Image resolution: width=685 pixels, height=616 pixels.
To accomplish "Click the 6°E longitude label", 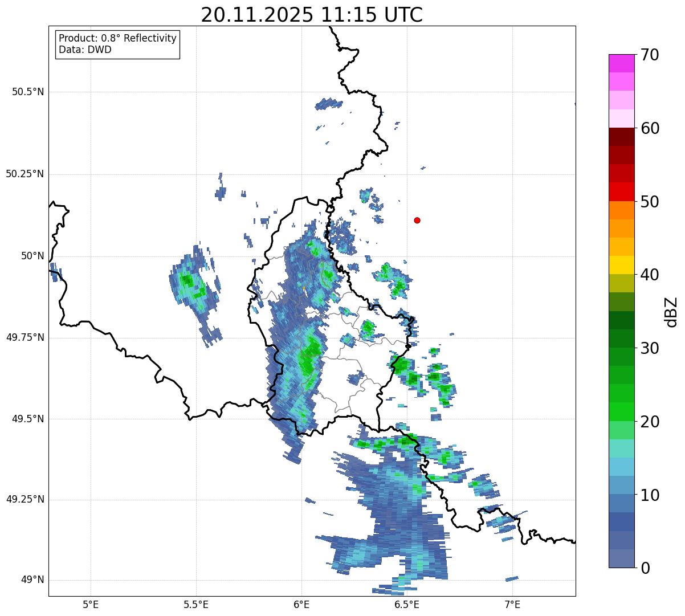I will [x=301, y=604].
